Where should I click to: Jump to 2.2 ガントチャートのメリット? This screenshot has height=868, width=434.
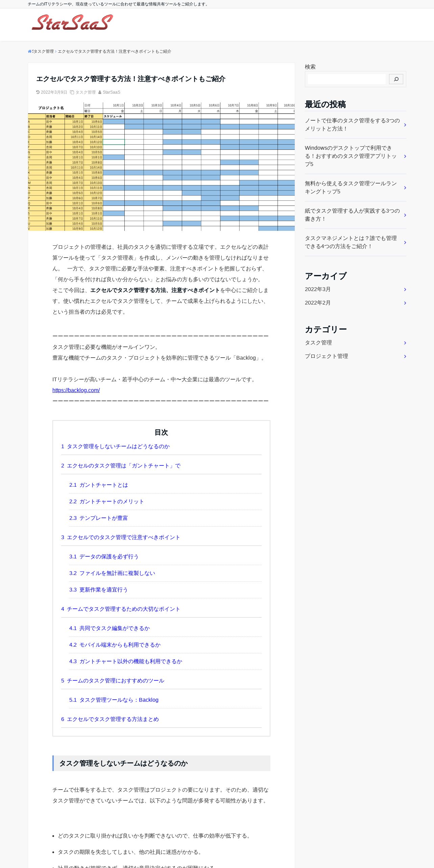106,502
